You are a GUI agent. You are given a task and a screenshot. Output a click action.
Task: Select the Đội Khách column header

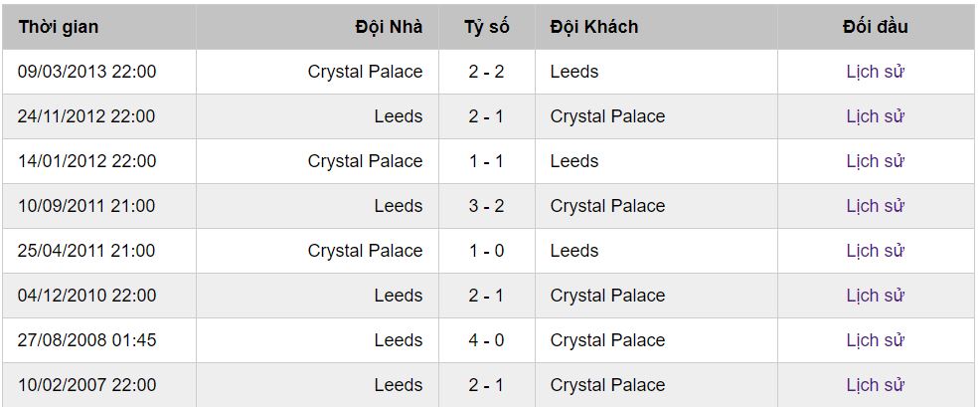pos(593,27)
